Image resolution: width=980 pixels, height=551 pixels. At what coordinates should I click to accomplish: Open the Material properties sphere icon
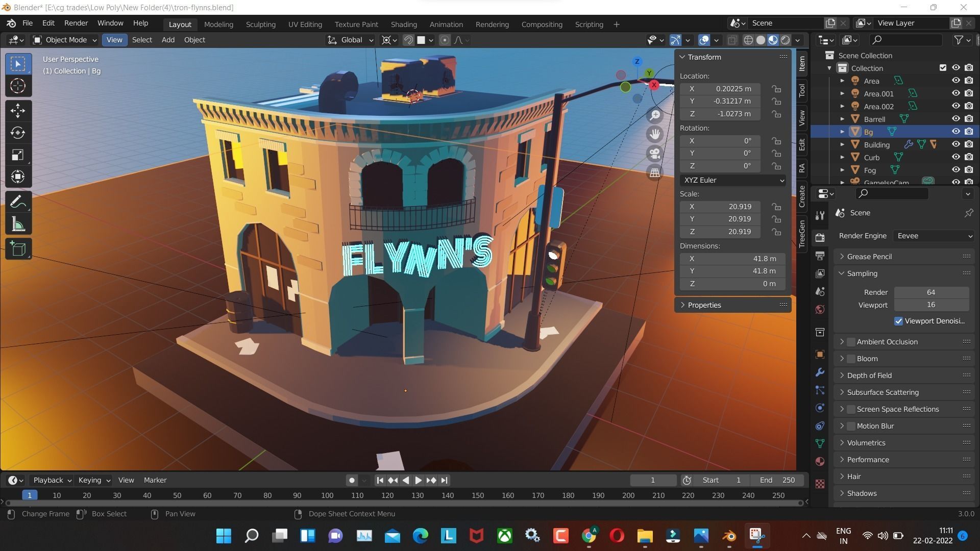click(820, 461)
